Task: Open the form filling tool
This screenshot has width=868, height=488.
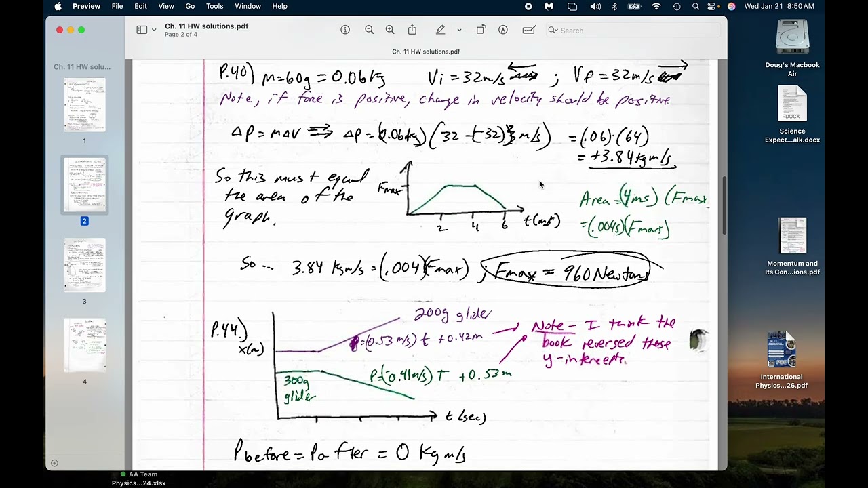Action: pos(529,30)
